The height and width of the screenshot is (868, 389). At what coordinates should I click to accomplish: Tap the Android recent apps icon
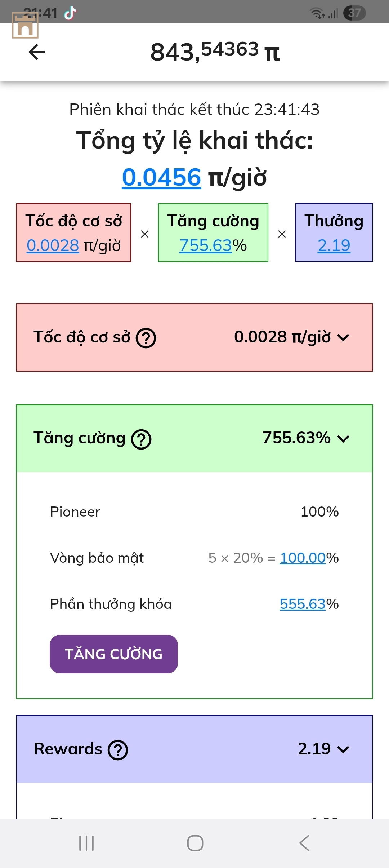(86, 843)
